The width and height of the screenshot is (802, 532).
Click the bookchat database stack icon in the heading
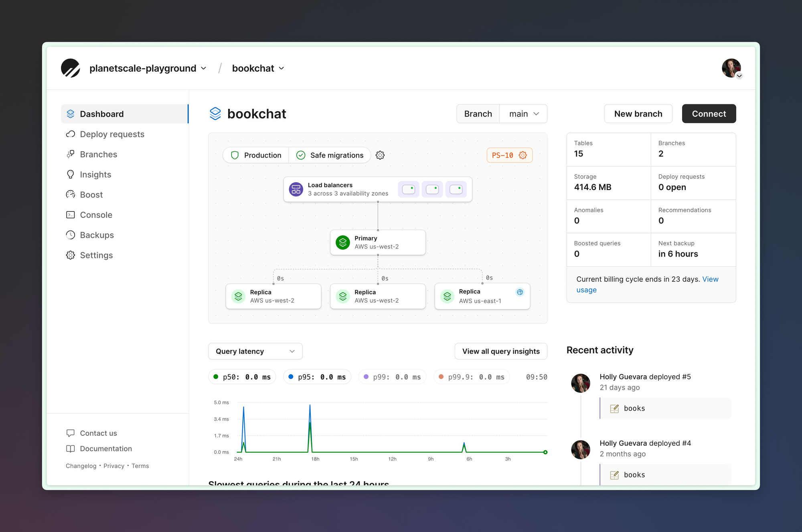[x=215, y=114]
